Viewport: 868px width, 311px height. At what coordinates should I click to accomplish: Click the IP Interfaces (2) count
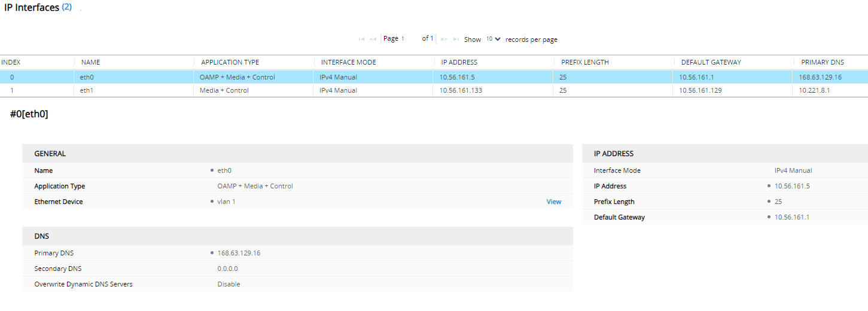tap(67, 8)
